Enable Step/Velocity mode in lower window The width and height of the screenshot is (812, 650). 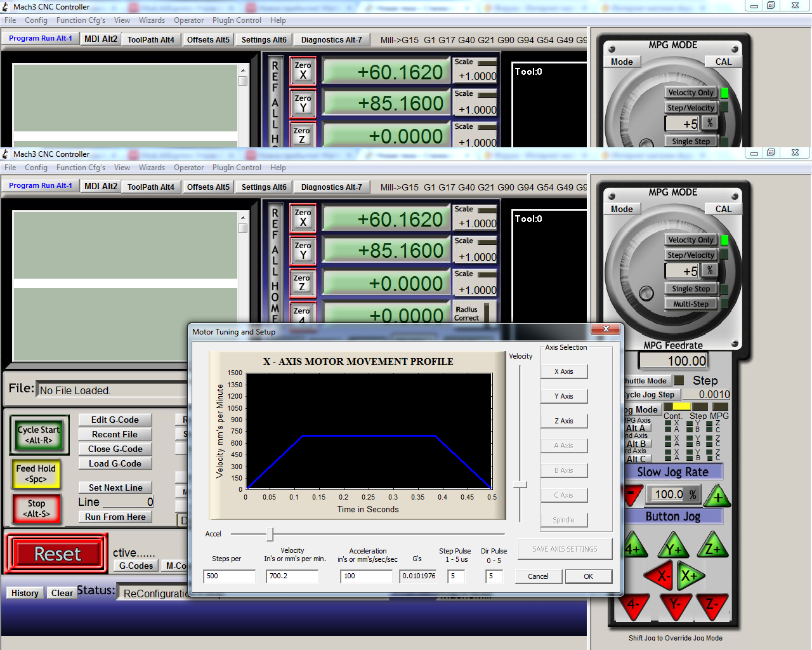click(691, 255)
